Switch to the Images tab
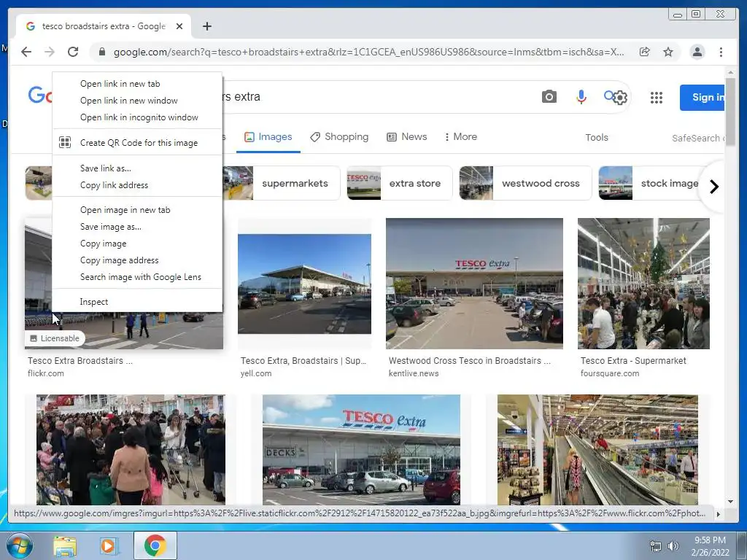 click(268, 137)
